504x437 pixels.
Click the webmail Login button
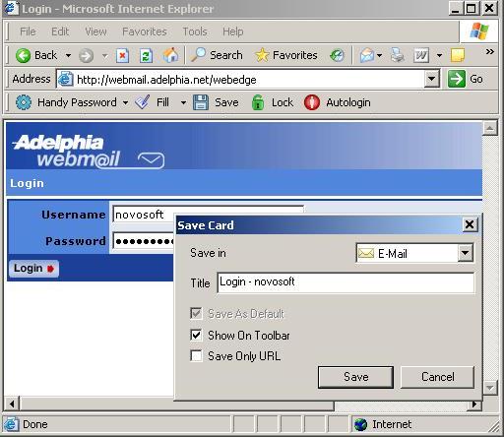pos(33,269)
